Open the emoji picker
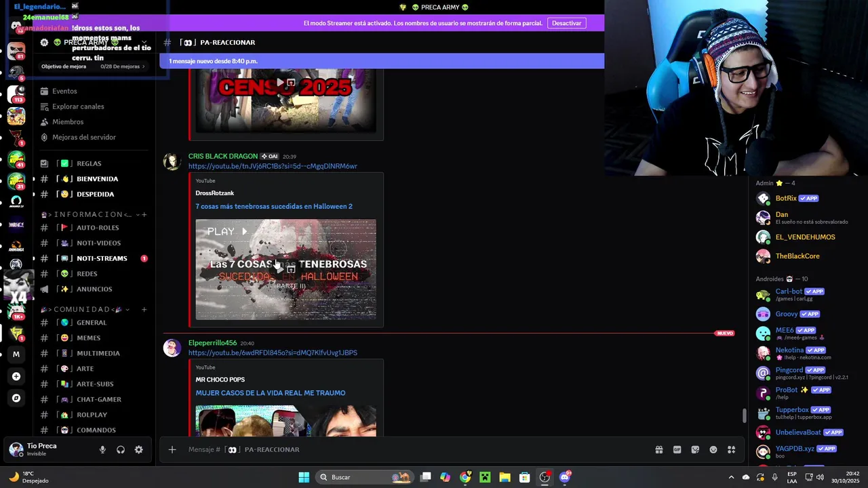868x488 pixels. (713, 449)
